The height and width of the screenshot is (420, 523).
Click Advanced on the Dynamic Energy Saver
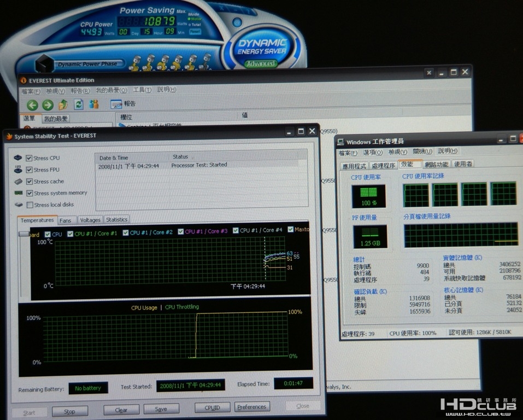click(261, 63)
